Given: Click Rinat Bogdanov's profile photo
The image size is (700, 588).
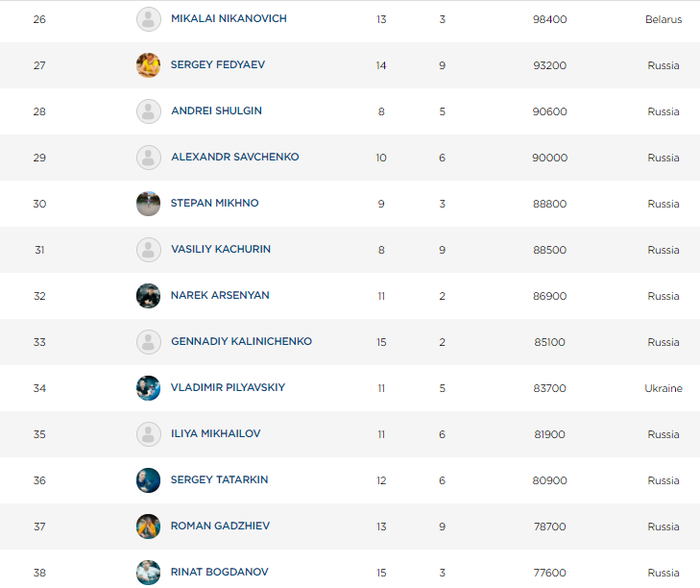Looking at the screenshot, I should pyautogui.click(x=148, y=571).
